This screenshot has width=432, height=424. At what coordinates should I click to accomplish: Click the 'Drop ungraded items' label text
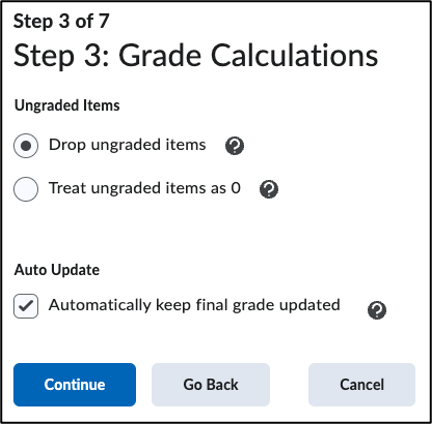[x=127, y=145]
